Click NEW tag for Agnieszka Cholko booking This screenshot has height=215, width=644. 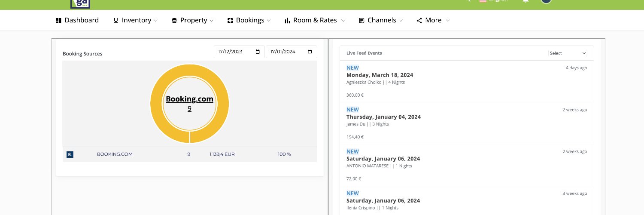pyautogui.click(x=352, y=68)
